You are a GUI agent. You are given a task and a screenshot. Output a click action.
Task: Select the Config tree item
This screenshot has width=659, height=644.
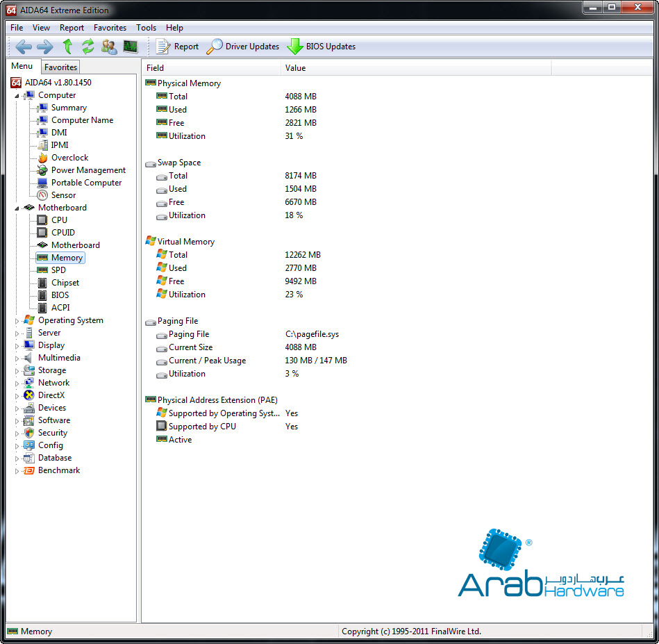(x=51, y=445)
